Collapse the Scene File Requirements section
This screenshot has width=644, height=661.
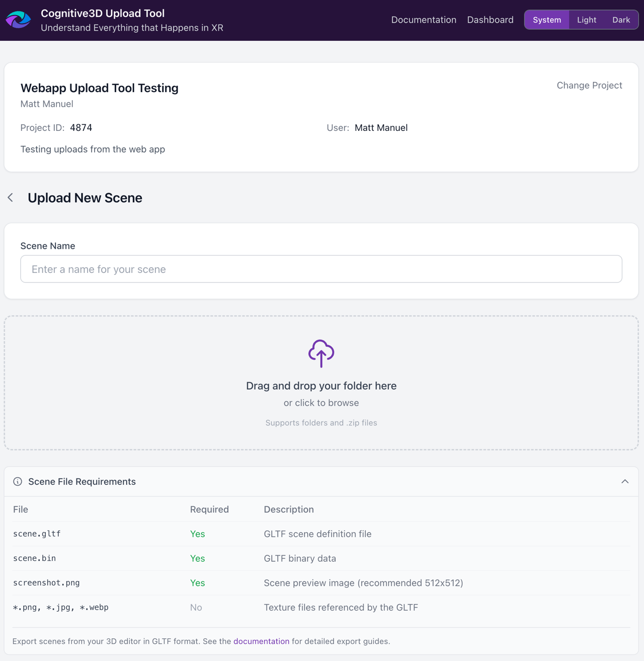[624, 482]
